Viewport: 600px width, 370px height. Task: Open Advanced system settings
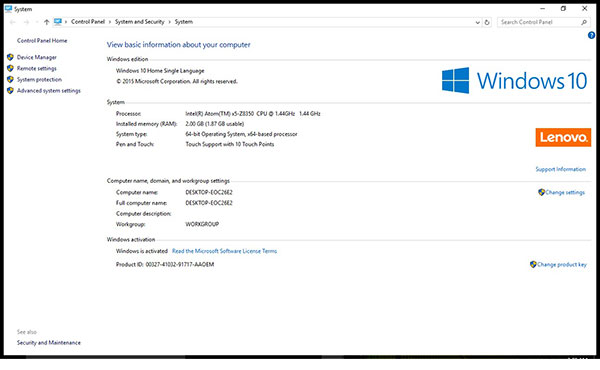click(x=49, y=91)
